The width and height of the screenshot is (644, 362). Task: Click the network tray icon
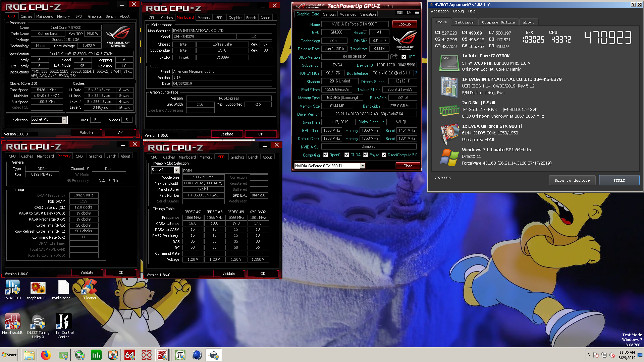point(604,355)
